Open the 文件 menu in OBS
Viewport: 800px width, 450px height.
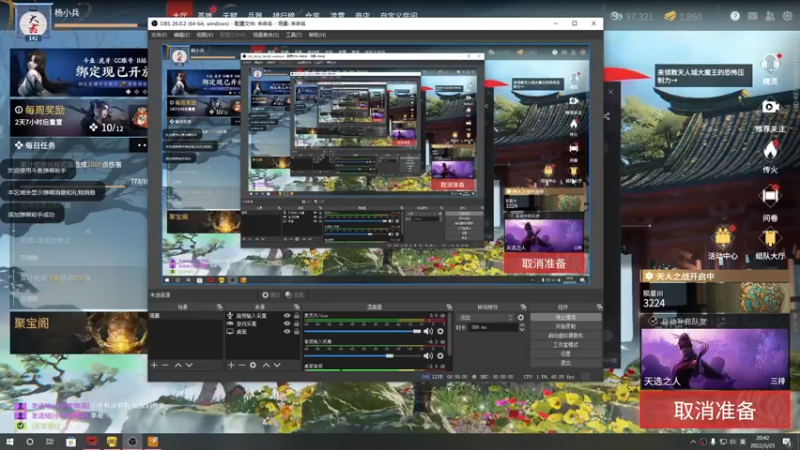coord(159,35)
